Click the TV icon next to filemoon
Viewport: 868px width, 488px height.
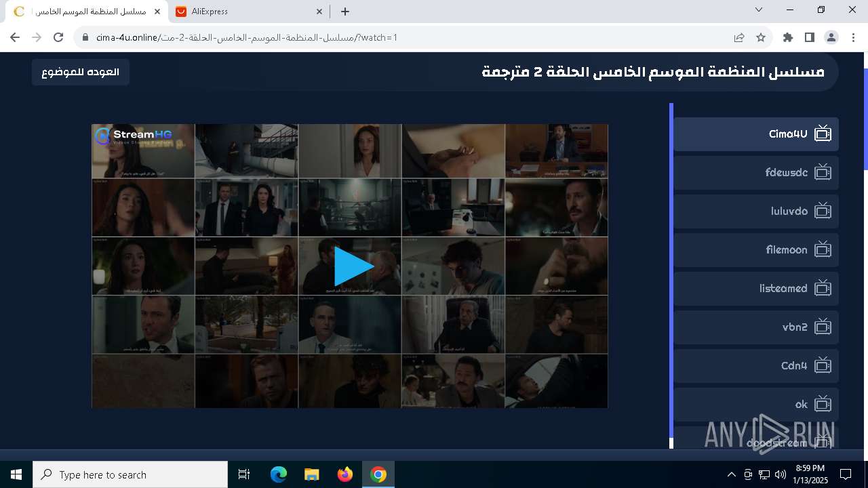[x=823, y=249]
